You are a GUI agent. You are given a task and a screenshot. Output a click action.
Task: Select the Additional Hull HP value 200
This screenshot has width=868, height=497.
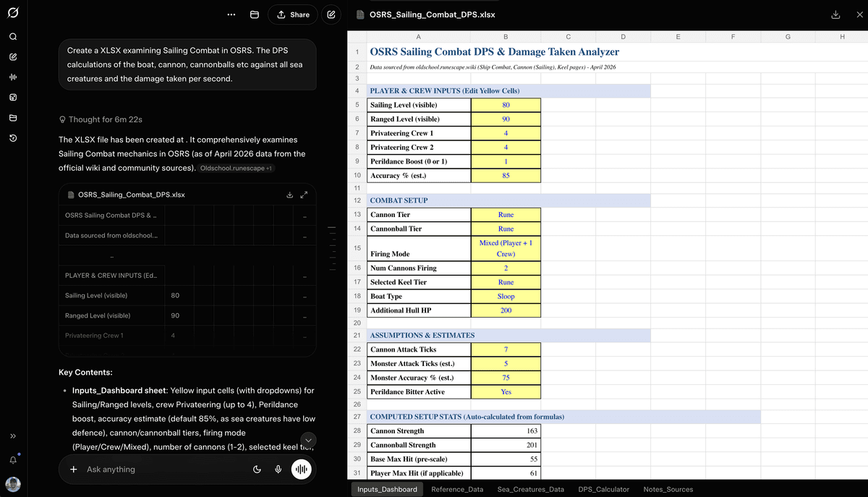(506, 310)
